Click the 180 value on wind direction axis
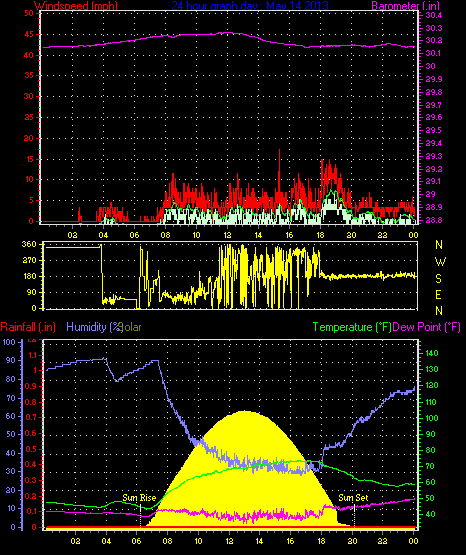The image size is (466, 555). tap(29, 276)
